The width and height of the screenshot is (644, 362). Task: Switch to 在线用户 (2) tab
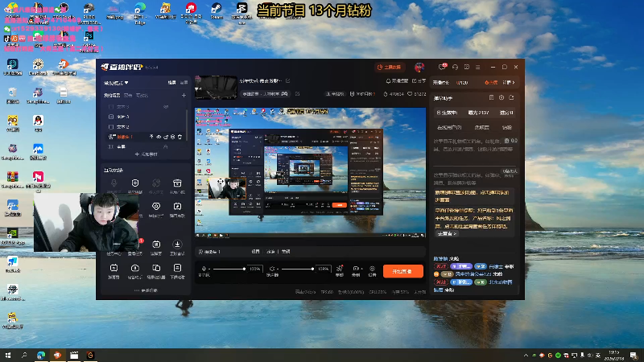(449, 128)
